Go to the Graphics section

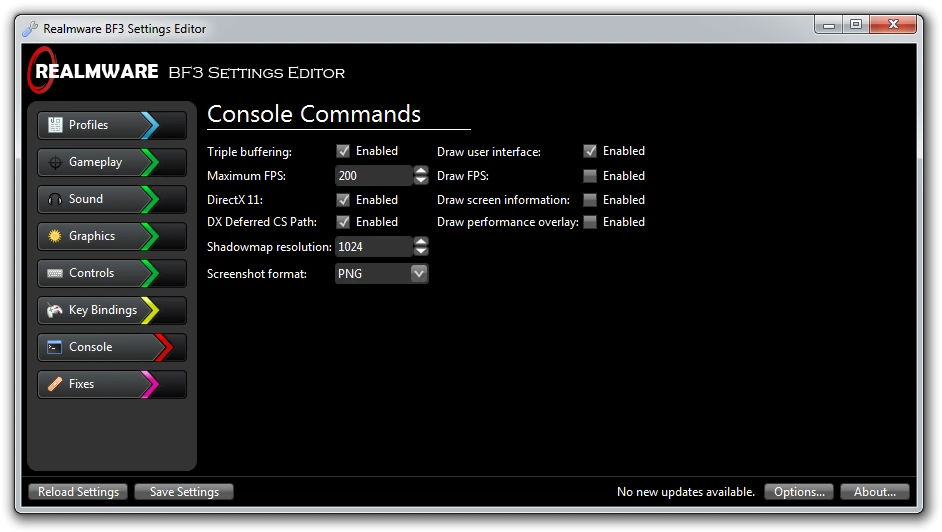click(112, 236)
